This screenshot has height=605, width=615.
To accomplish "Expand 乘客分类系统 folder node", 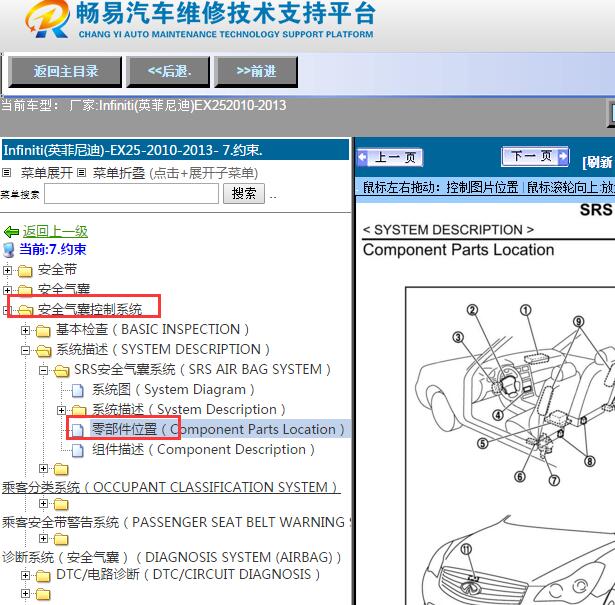I will [44, 468].
